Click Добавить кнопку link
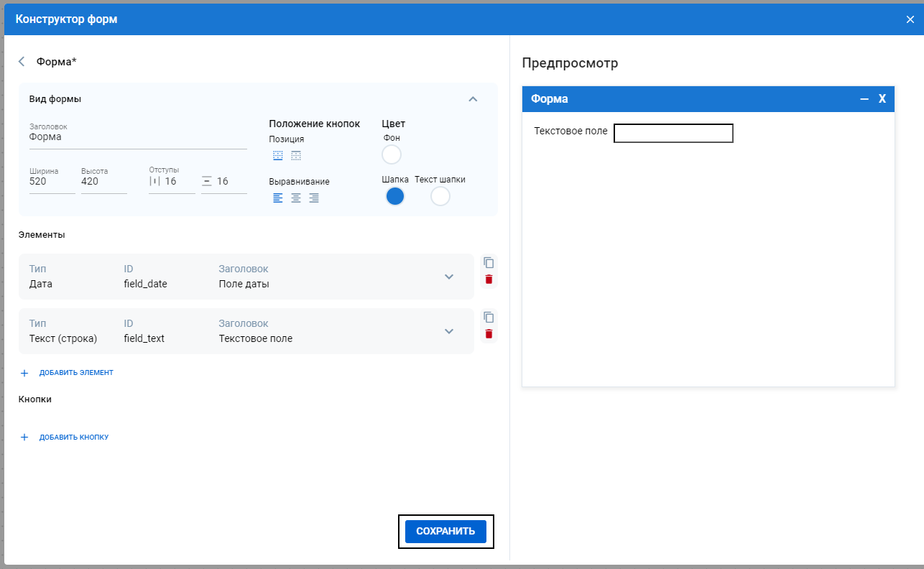This screenshot has height=569, width=924. (73, 438)
